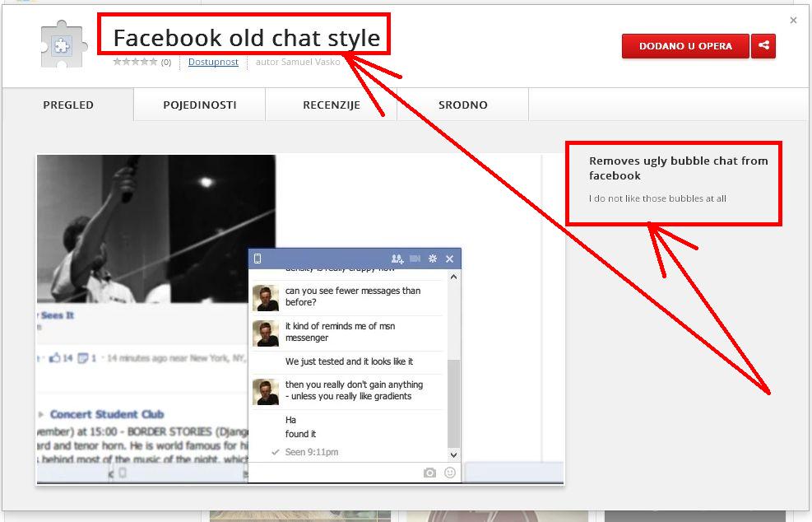
Task: Click the share icon button next to Dodano u Opera
Action: [763, 45]
